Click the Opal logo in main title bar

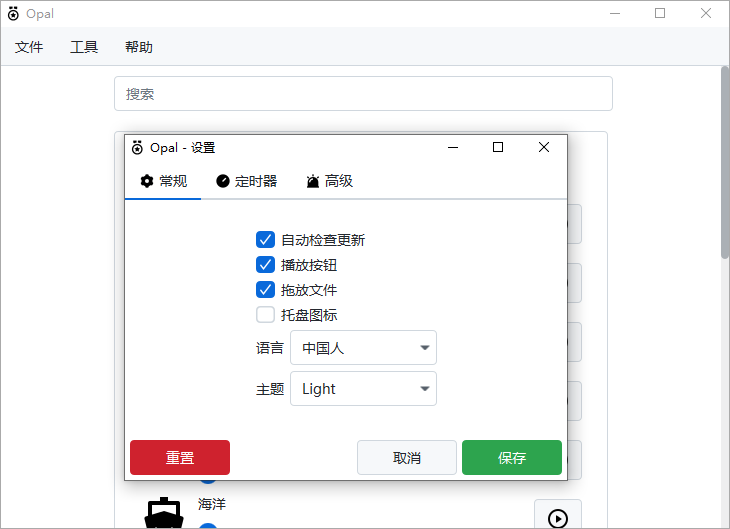tap(14, 14)
